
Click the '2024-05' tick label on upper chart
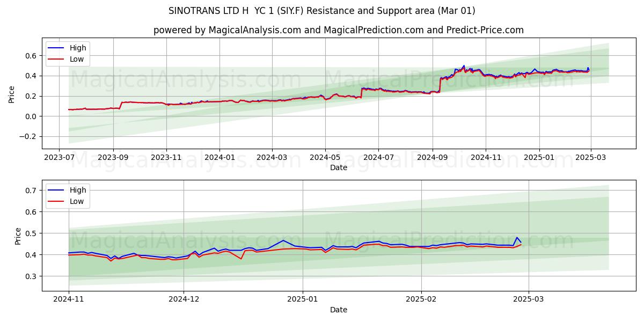point(325,157)
